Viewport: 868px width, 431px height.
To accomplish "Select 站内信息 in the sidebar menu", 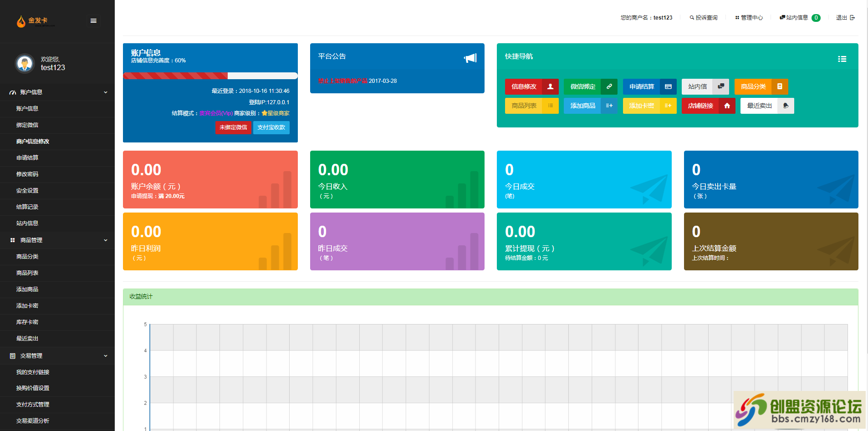I will (57, 223).
